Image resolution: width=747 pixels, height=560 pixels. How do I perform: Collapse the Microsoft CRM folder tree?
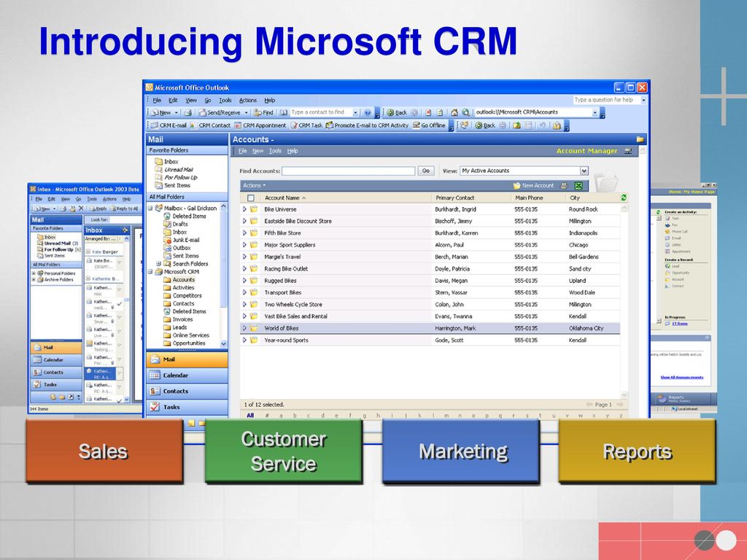[x=150, y=271]
